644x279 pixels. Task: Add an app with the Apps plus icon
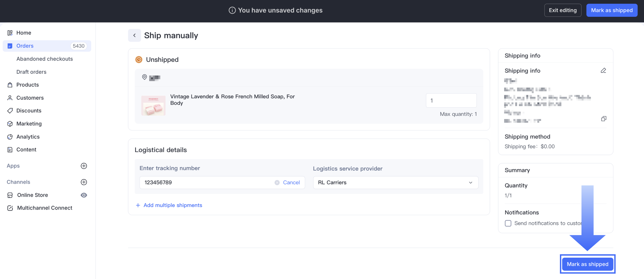pos(84,166)
